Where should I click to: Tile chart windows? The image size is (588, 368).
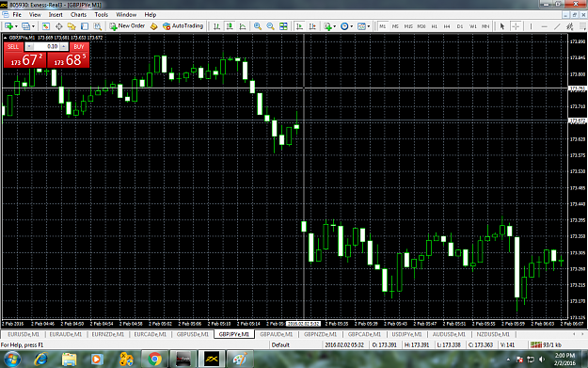pyautogui.click(x=283, y=26)
